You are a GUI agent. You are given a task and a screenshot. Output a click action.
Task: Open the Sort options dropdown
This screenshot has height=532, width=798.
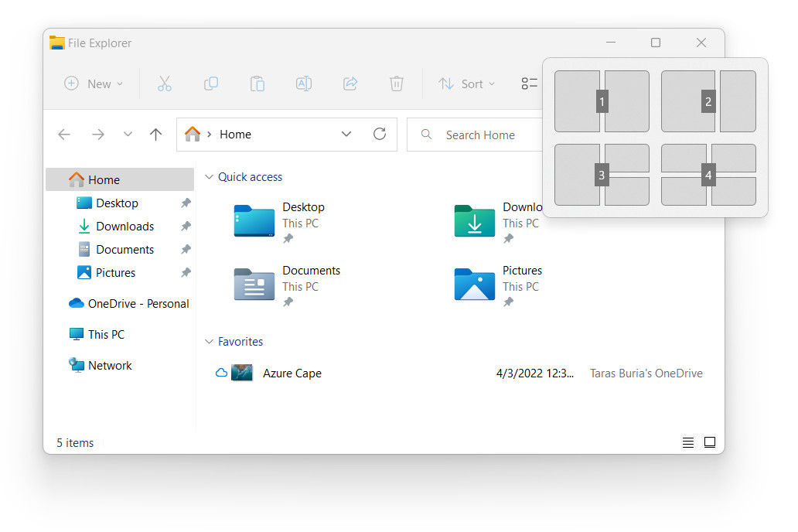(466, 84)
